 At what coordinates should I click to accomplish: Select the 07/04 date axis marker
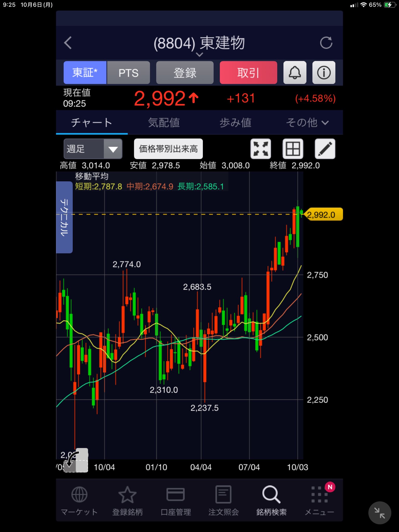(x=249, y=467)
